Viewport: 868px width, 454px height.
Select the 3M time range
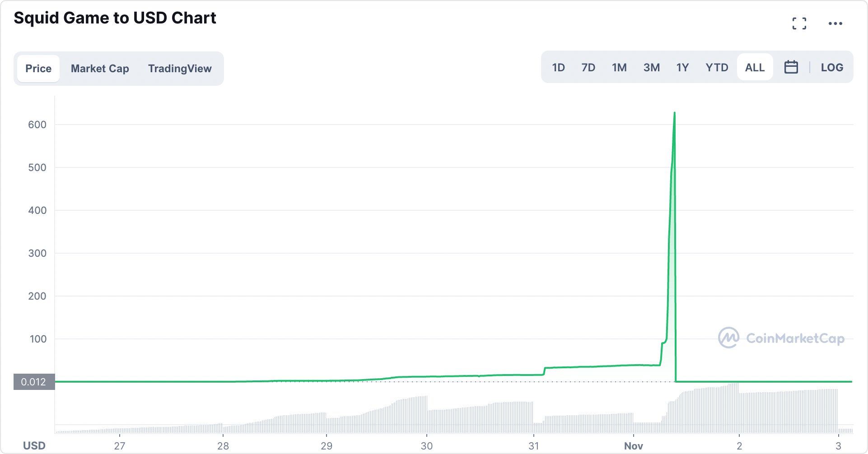pos(652,67)
